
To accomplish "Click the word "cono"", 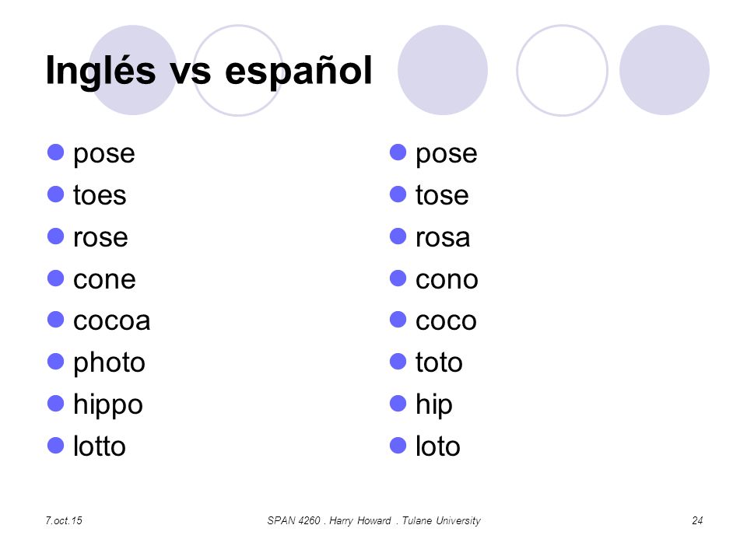I will pos(447,279).
